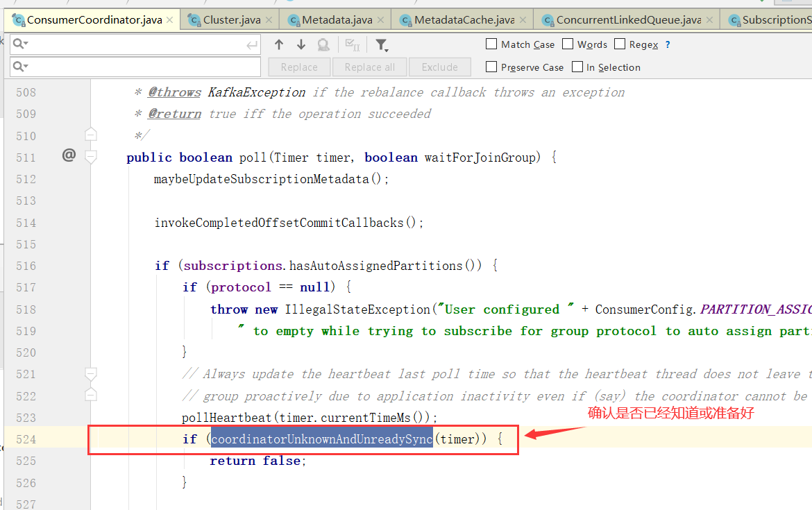Focus the replace text input field
The image size is (812, 510).
[x=135, y=67]
